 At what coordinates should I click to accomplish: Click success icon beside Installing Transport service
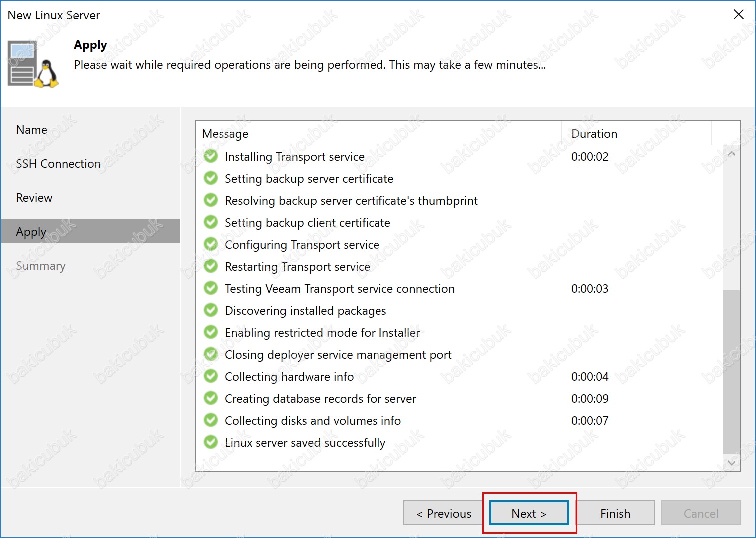click(x=211, y=156)
